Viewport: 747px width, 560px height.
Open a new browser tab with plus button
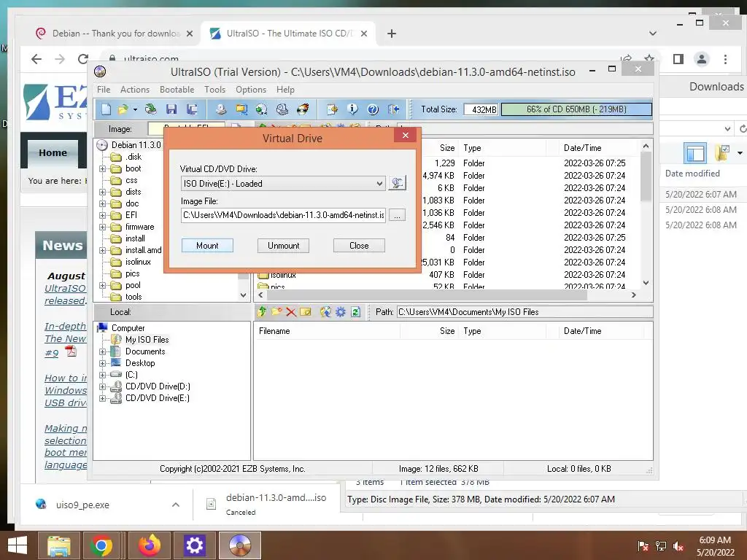coord(392,34)
